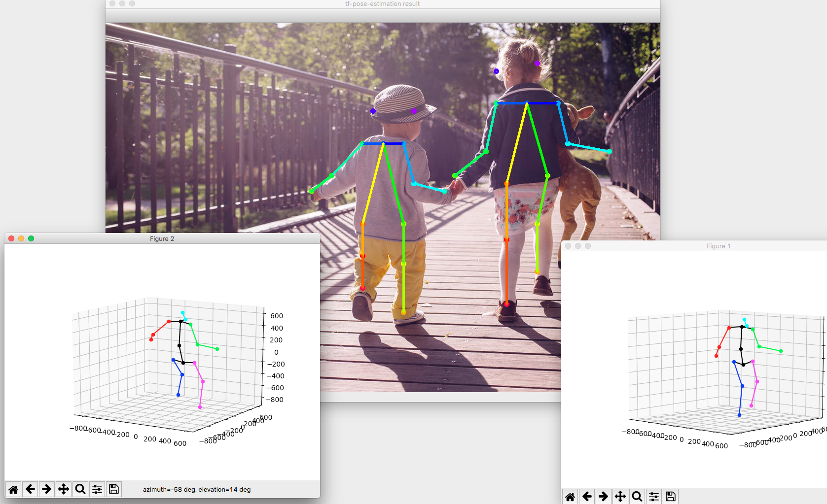Step back in Figure 1 navigation history

click(x=587, y=496)
